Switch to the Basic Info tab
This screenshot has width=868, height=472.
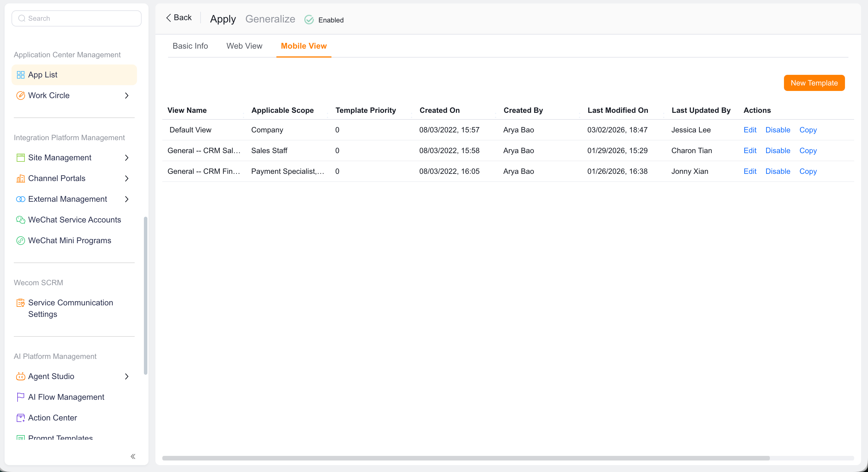tap(190, 46)
